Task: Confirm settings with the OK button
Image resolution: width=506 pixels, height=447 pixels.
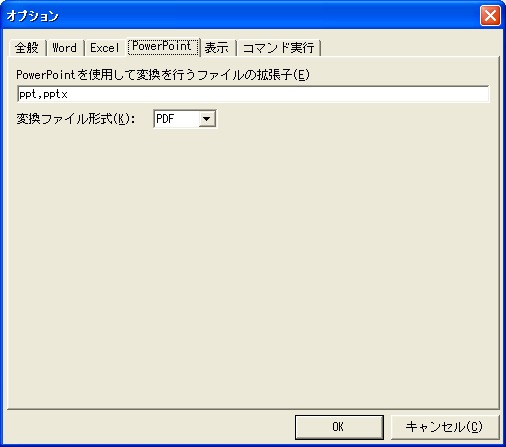Action: [x=339, y=427]
